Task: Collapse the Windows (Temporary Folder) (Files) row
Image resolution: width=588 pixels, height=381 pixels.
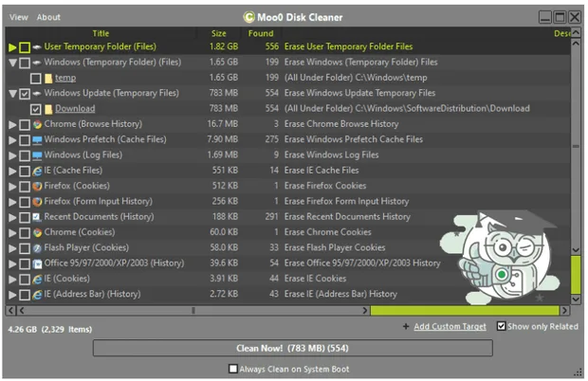Action: pyautogui.click(x=12, y=63)
